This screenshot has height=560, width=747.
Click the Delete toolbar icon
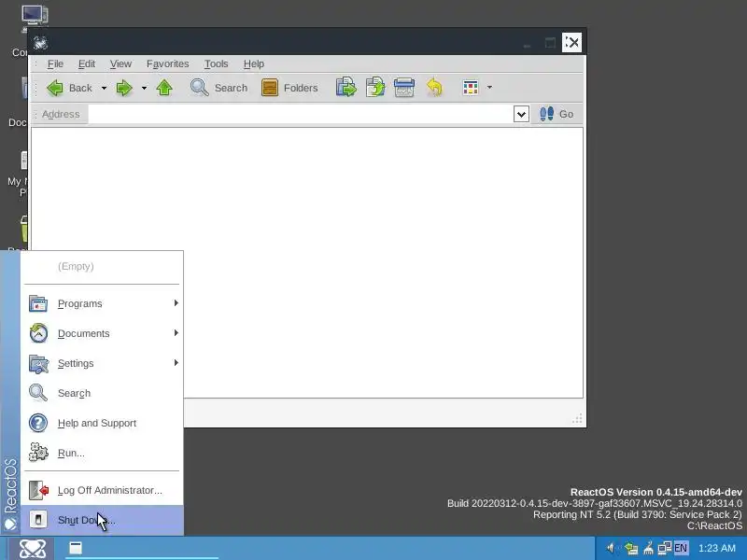click(404, 88)
